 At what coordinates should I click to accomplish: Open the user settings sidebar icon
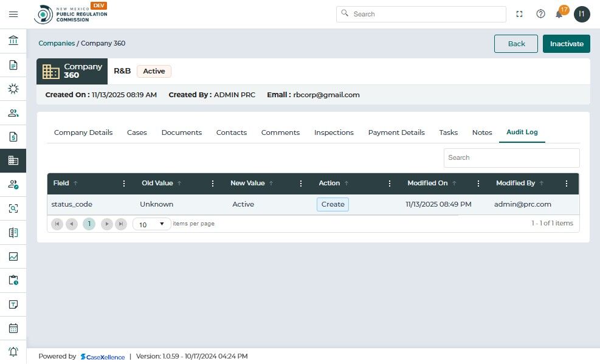pos(13,185)
